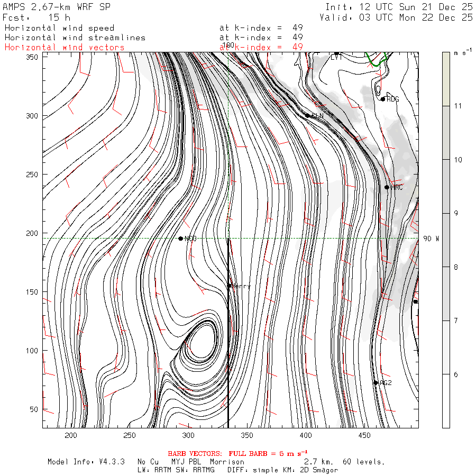This screenshot has height=476, width=476.
Task: Click the 'Fcst: 15 h' forecast hour text
Action: [x=36, y=17]
